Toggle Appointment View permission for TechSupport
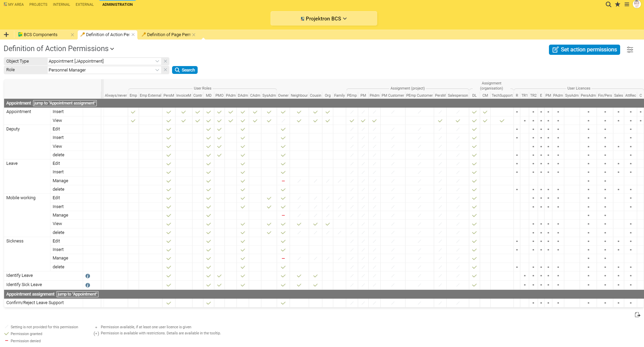 (502, 121)
